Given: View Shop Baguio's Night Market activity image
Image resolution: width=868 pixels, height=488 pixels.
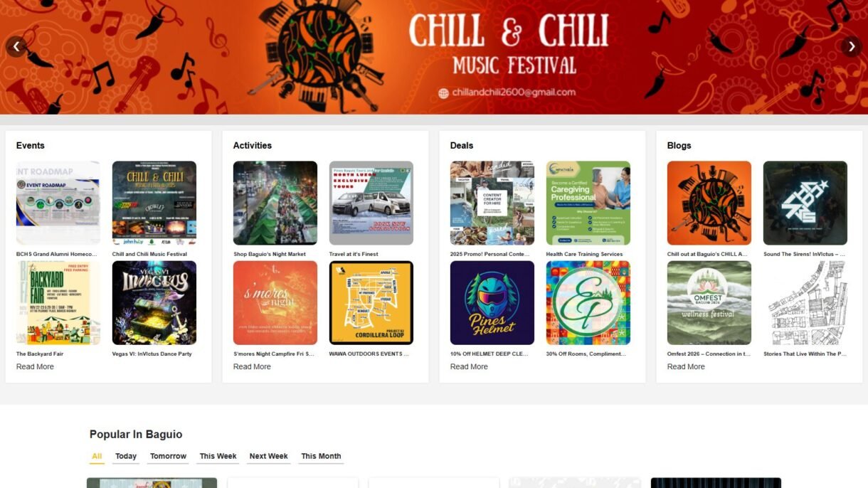Looking at the screenshot, I should pos(275,203).
